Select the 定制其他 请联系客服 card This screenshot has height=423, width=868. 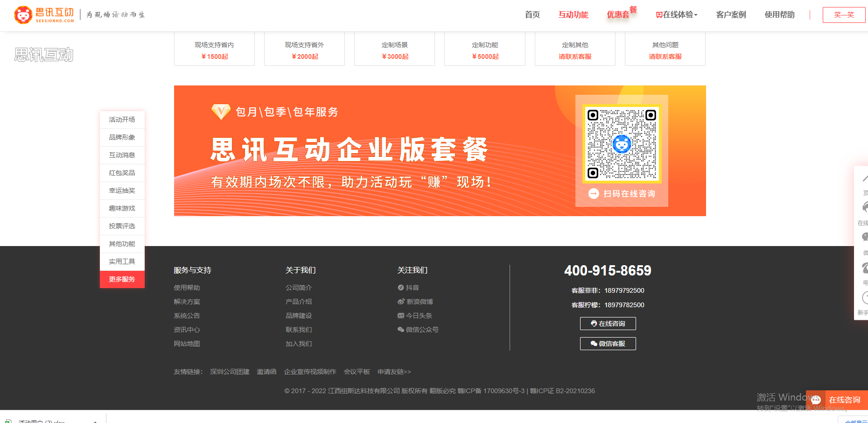click(575, 49)
